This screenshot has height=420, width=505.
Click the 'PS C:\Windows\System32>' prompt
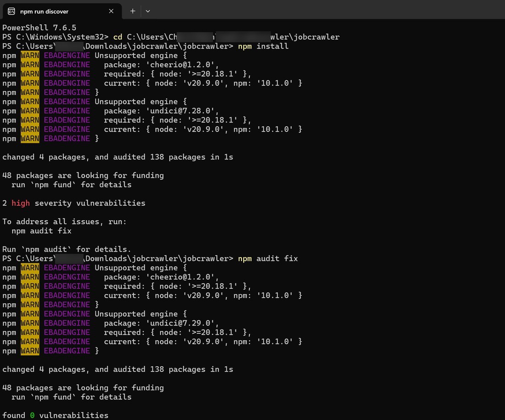click(x=56, y=37)
